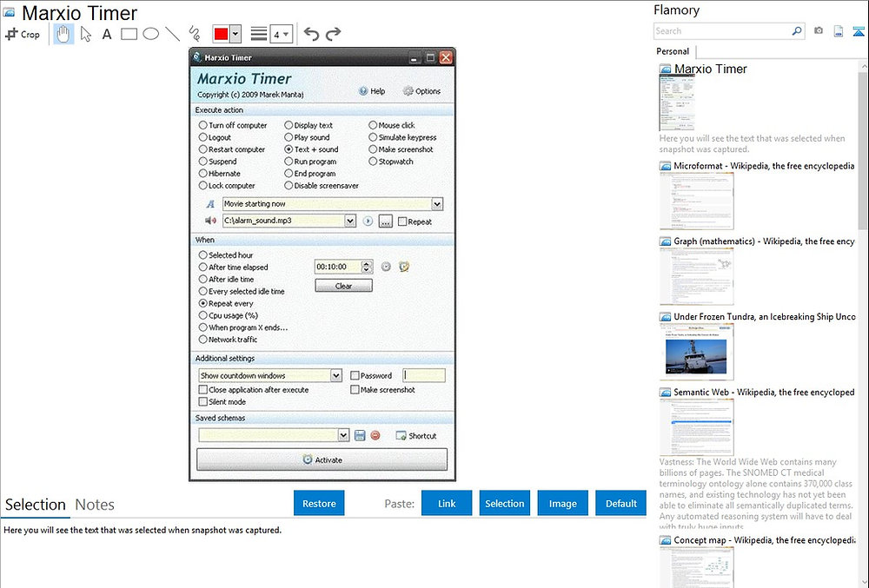Click the Restore button
869x588 pixels.
(x=318, y=502)
